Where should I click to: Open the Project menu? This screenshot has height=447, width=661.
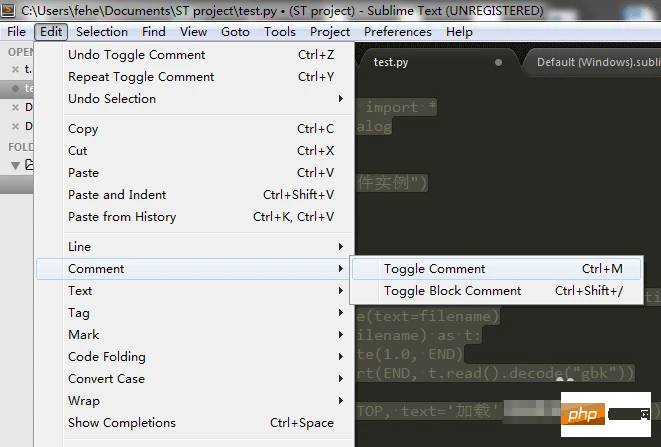pyautogui.click(x=330, y=32)
